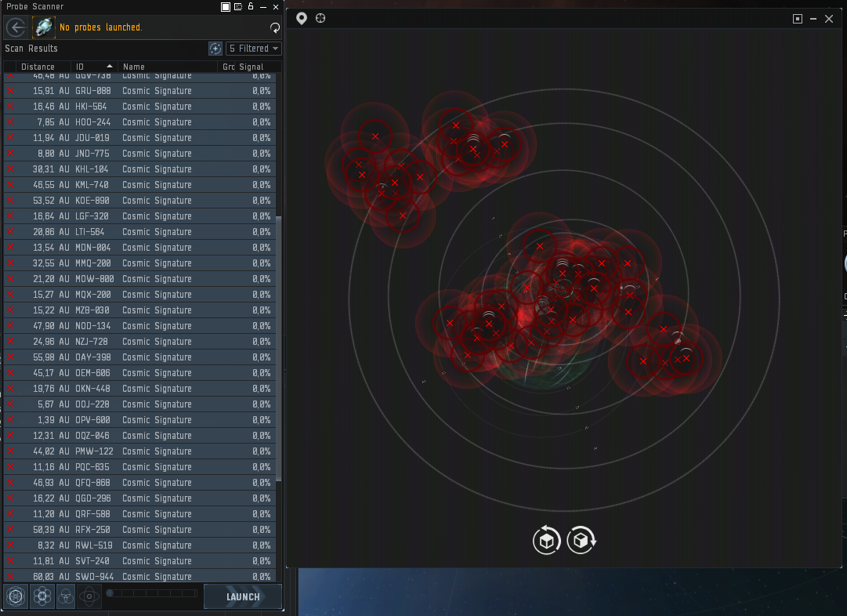Select the LTI-564 signature row
Image resolution: width=847 pixels, height=616 pixels.
click(139, 232)
